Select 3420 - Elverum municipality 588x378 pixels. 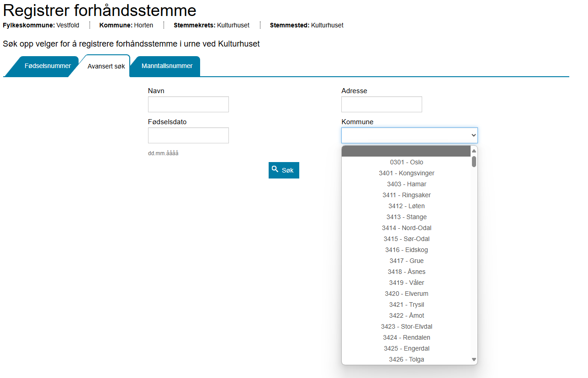(406, 294)
